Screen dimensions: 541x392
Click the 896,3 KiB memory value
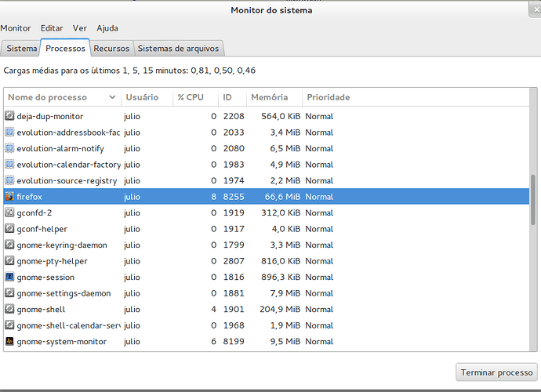281,277
